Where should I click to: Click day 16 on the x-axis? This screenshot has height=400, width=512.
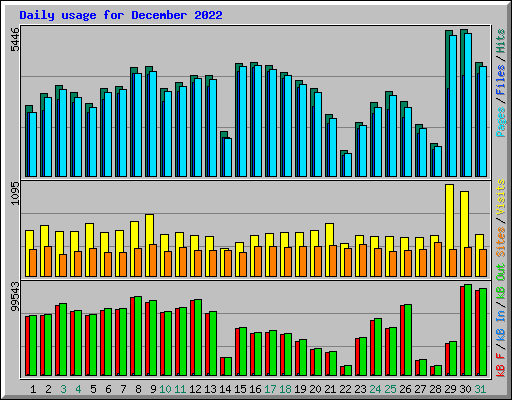(x=255, y=389)
